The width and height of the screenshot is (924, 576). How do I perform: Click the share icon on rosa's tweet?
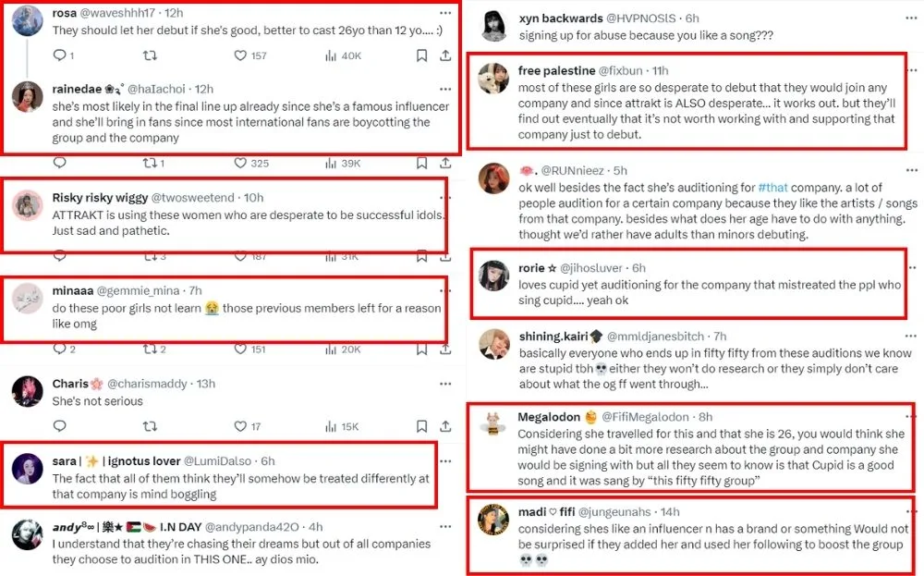pos(445,55)
